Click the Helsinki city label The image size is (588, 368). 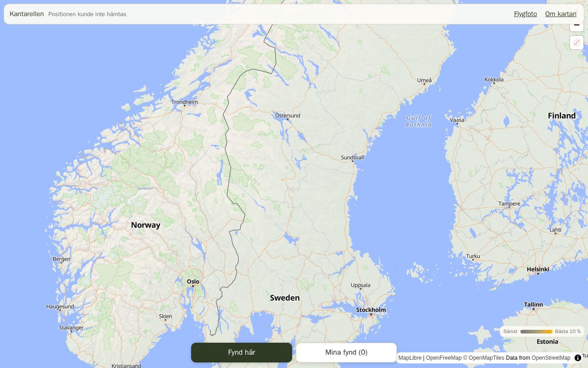(x=538, y=269)
